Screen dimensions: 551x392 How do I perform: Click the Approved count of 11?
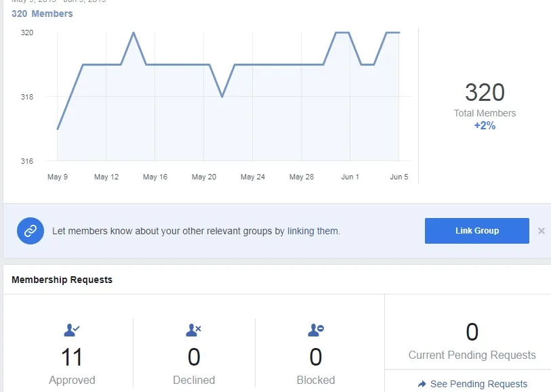72,357
